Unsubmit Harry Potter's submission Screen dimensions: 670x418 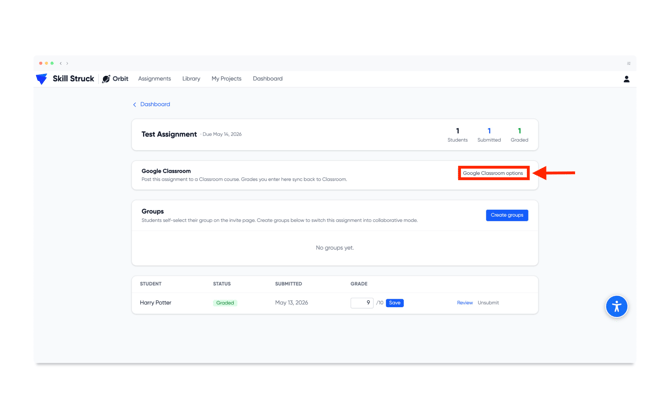tap(488, 303)
